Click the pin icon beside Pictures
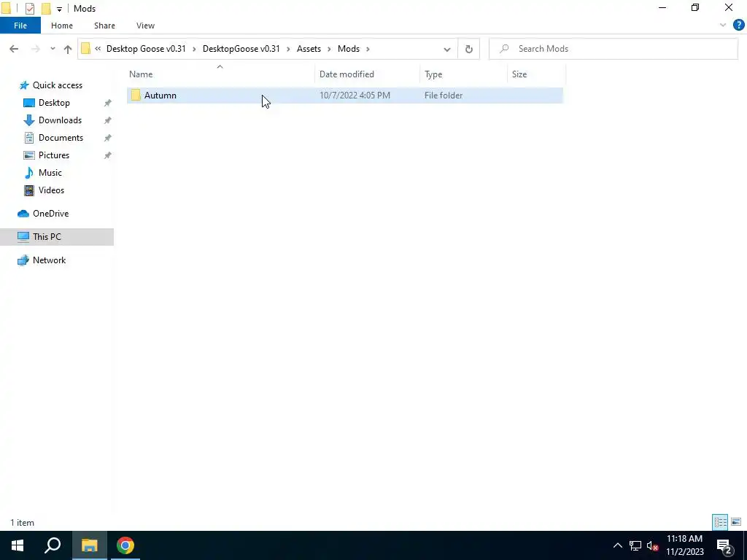The height and width of the screenshot is (560, 747). [108, 155]
